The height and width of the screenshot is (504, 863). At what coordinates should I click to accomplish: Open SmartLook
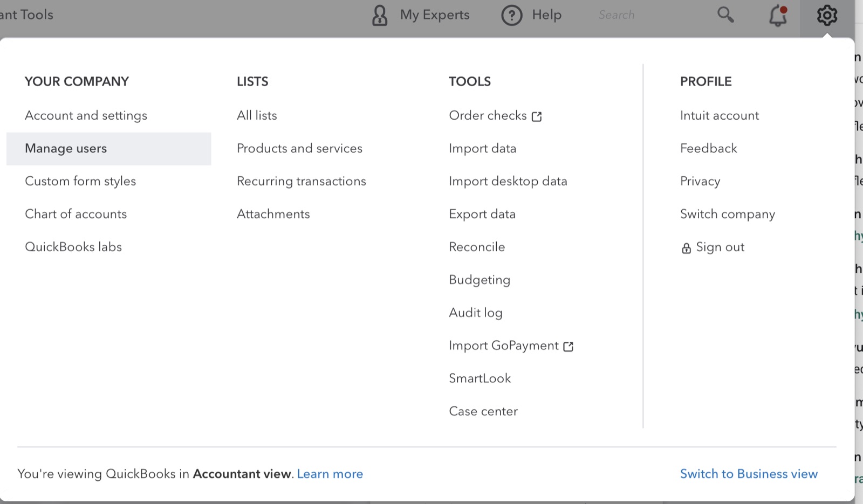pyautogui.click(x=480, y=378)
